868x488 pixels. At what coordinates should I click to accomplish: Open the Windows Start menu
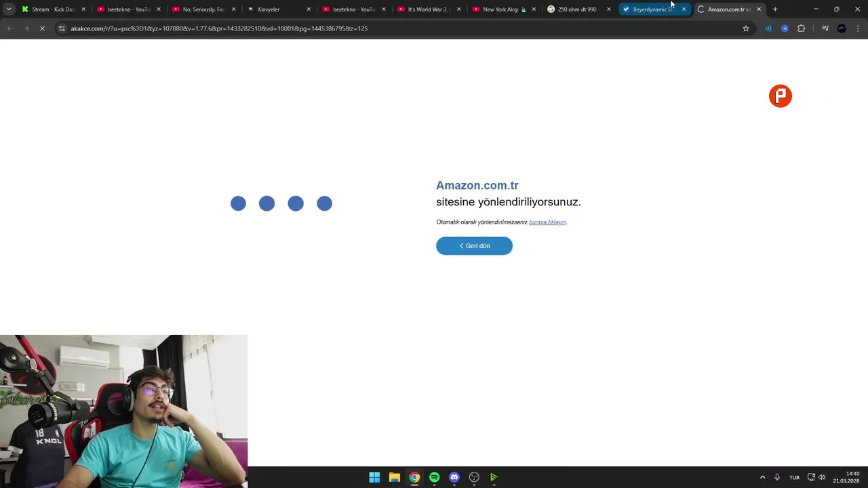[374, 477]
